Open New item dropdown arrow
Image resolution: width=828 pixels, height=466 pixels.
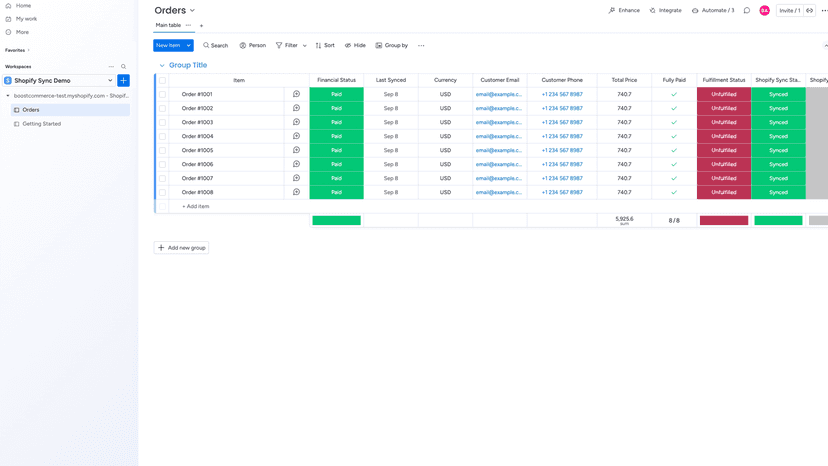point(189,45)
